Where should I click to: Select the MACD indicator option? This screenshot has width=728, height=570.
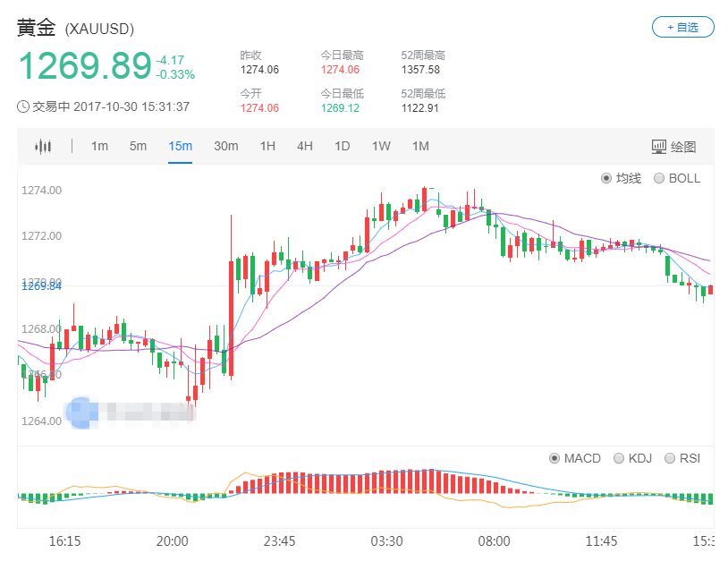tap(554, 458)
